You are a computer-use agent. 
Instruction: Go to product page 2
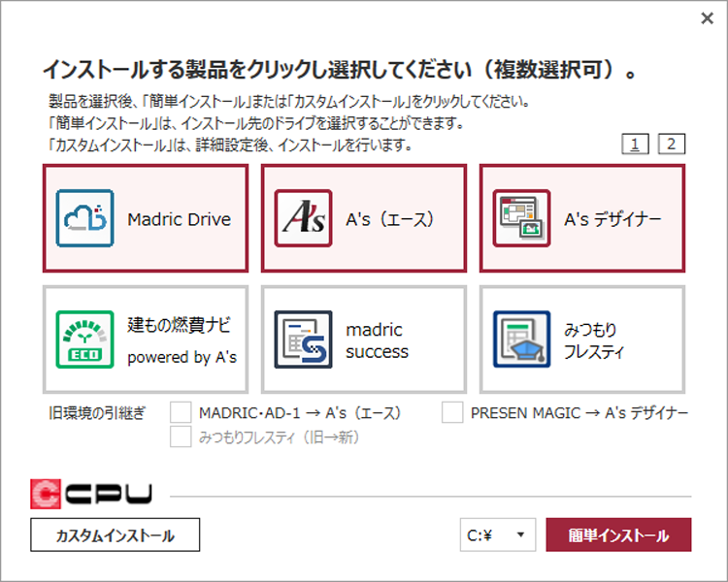tap(672, 145)
